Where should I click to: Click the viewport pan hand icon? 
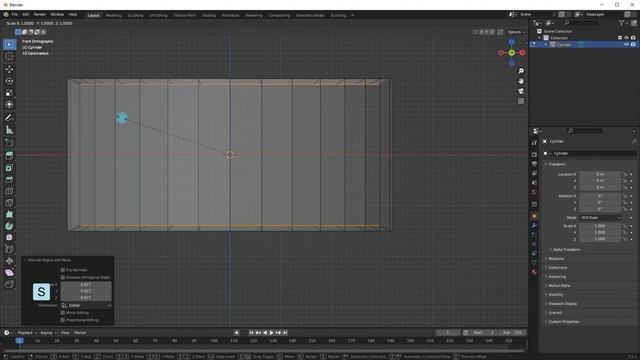521,81
